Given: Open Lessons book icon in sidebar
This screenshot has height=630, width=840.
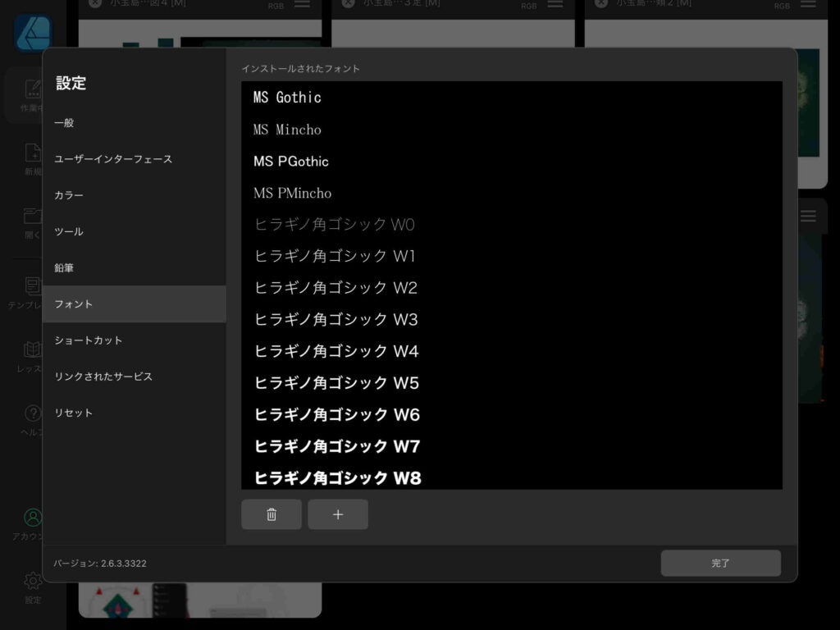Looking at the screenshot, I should pos(33,349).
